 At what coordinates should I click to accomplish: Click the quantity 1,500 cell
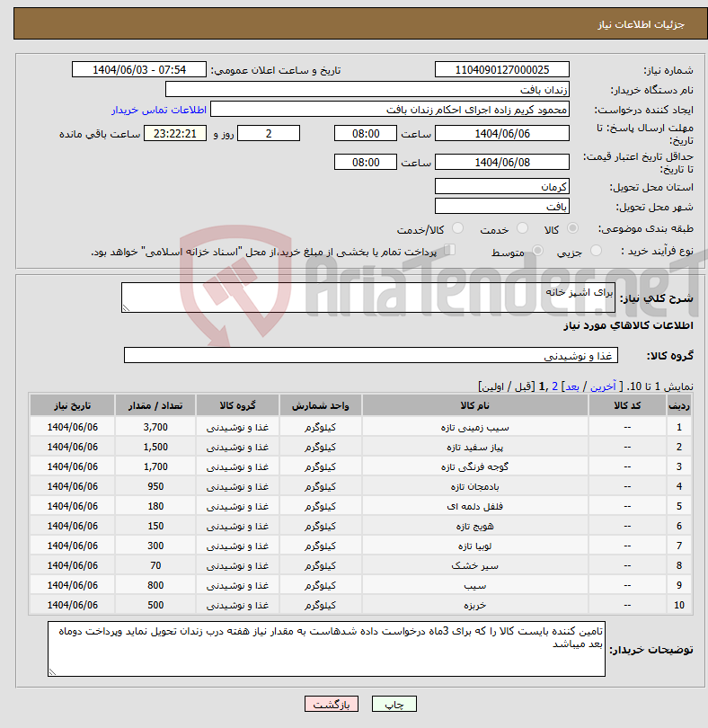155,447
